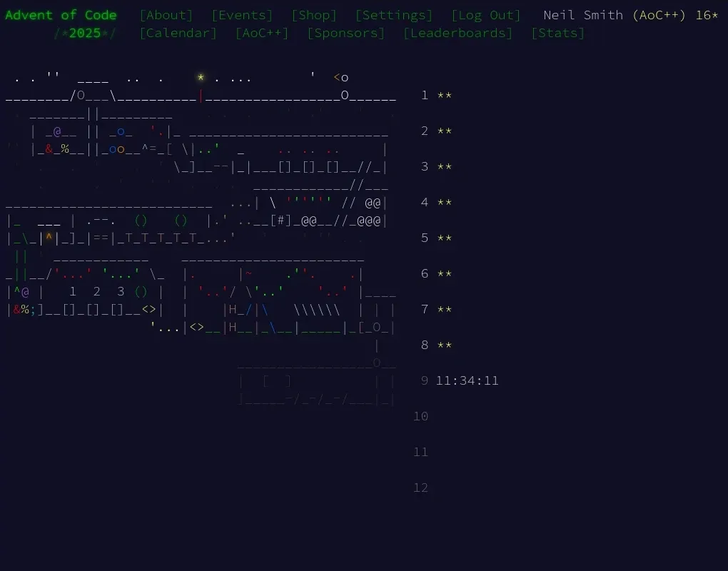This screenshot has width=728, height=571.
Task: Click the "<o" duck in the calendar artwork
Action: click(340, 77)
